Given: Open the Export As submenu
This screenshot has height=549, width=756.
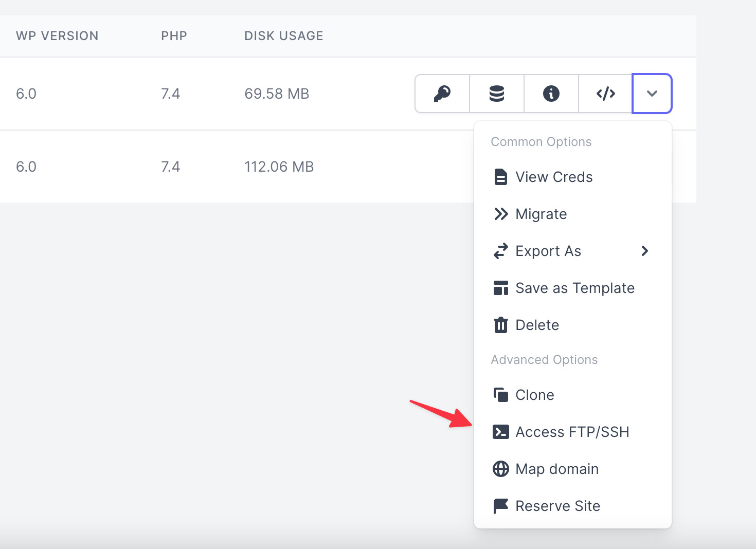Looking at the screenshot, I should pyautogui.click(x=573, y=251).
